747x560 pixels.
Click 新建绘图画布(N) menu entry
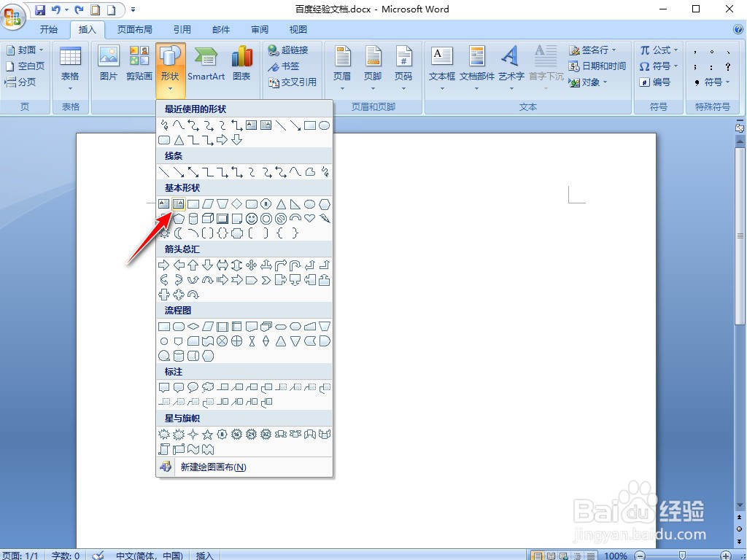coord(244,467)
